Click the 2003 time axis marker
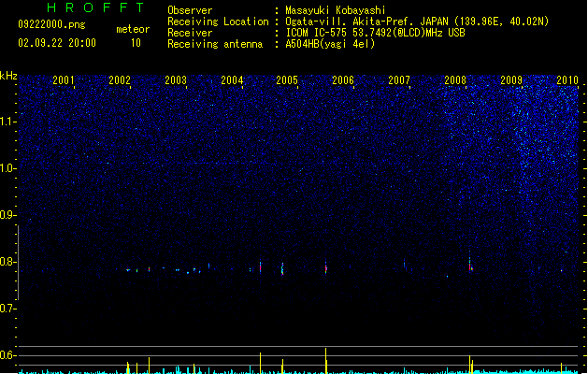 176,80
